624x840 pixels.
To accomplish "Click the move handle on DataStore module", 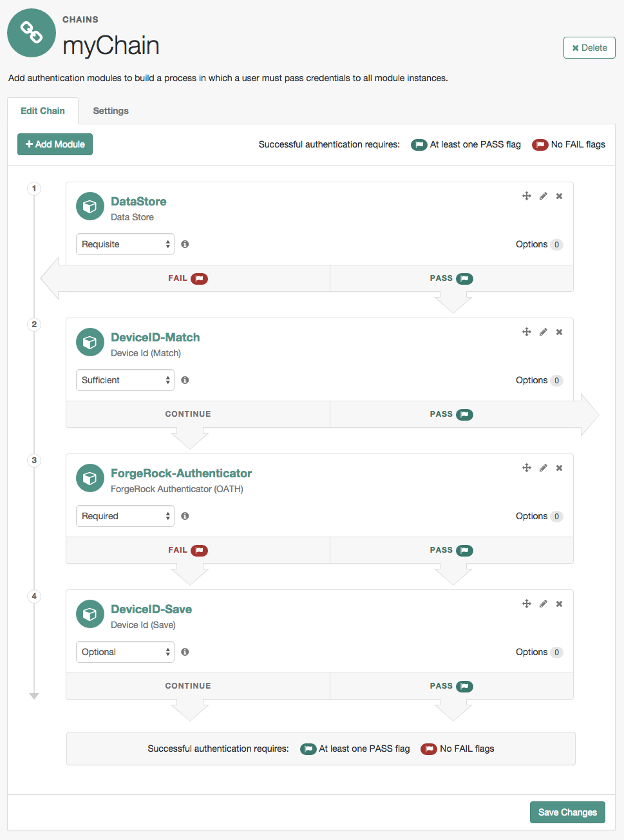I will (x=526, y=196).
